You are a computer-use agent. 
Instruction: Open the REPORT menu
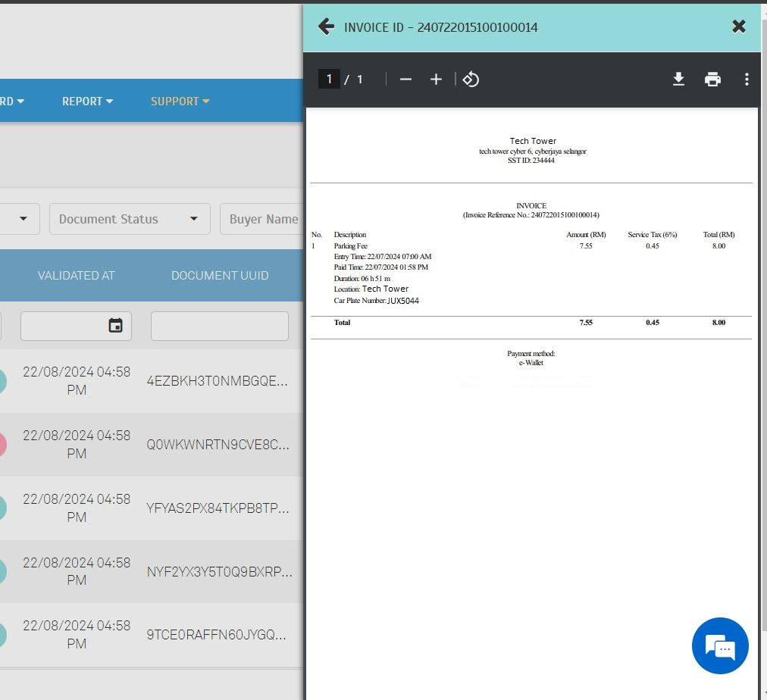87,101
